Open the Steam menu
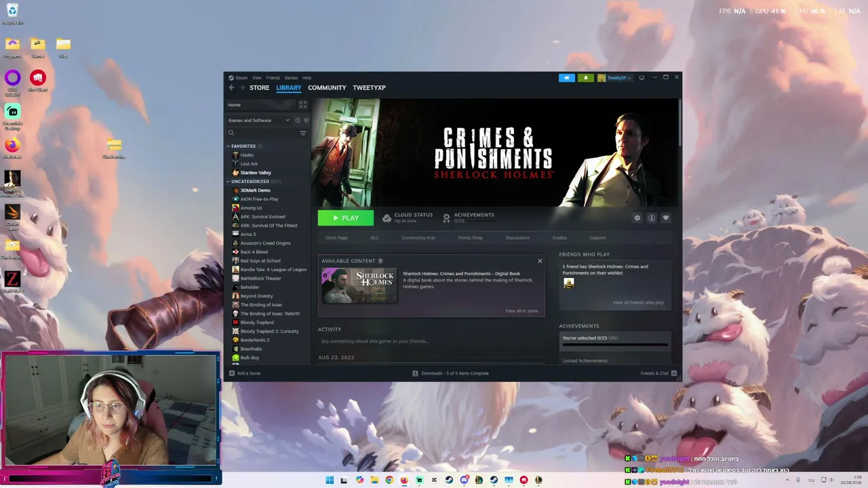 click(x=238, y=78)
